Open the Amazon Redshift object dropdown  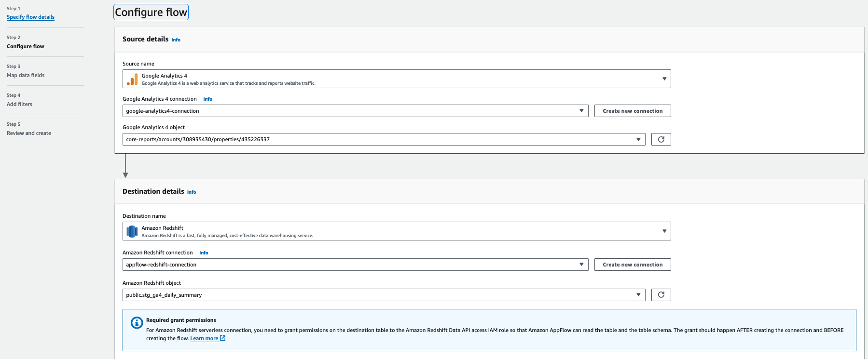pyautogui.click(x=384, y=295)
